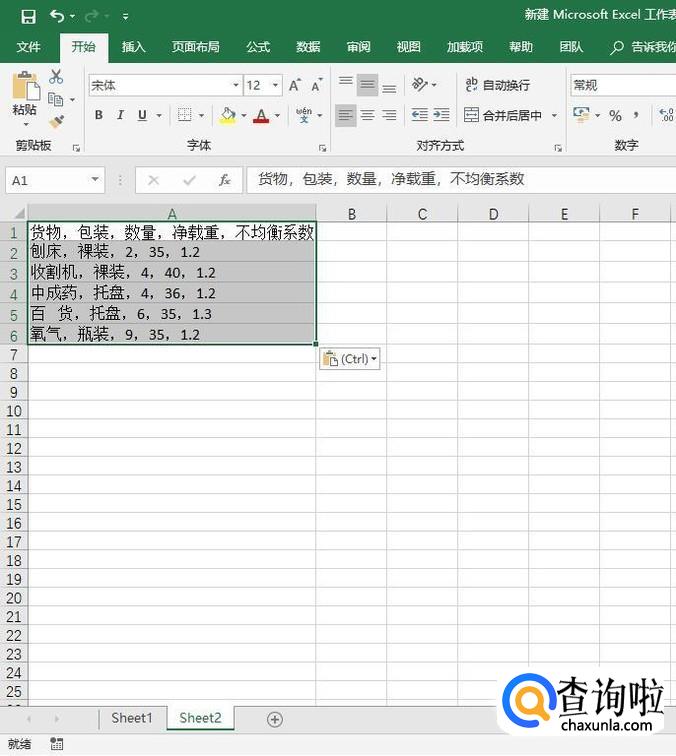Viewport: 676px width, 756px height.
Task: Switch to Sheet1 tab
Action: [x=132, y=718]
